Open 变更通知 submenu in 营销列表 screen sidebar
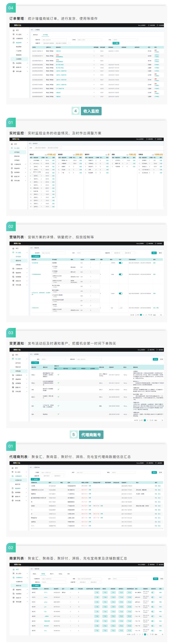 [x=18, y=265]
